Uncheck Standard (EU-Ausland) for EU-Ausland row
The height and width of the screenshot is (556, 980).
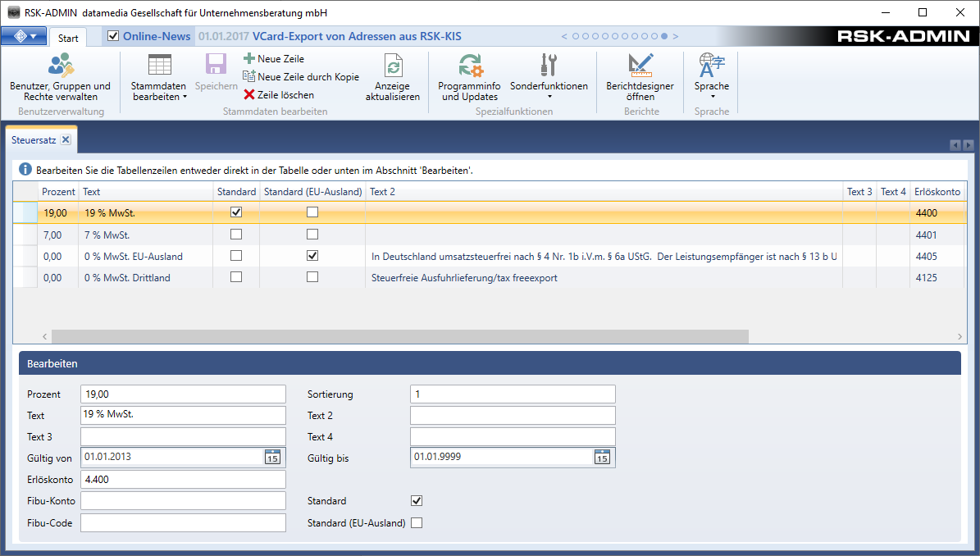[312, 256]
